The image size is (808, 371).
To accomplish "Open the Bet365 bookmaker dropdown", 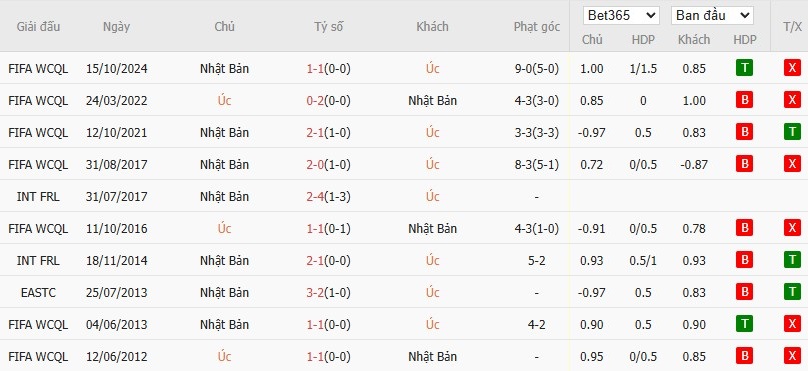I will 621,15.
